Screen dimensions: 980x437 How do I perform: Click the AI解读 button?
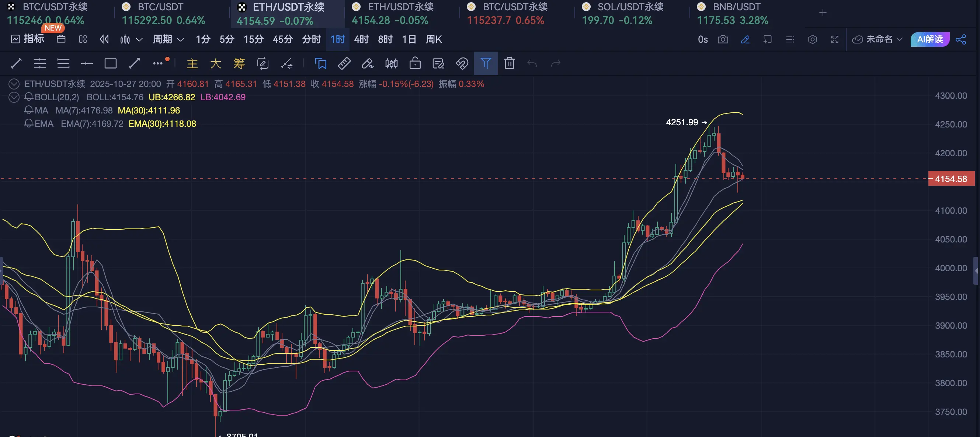tap(929, 39)
